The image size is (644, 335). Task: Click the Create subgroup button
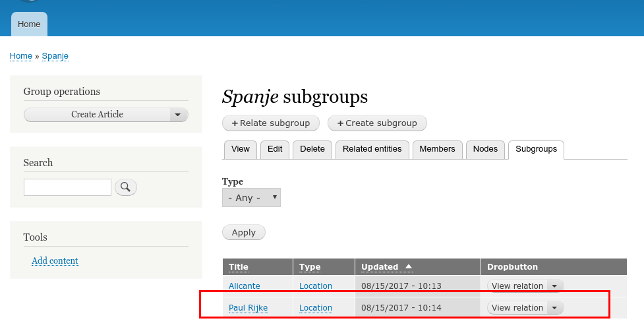tap(377, 123)
